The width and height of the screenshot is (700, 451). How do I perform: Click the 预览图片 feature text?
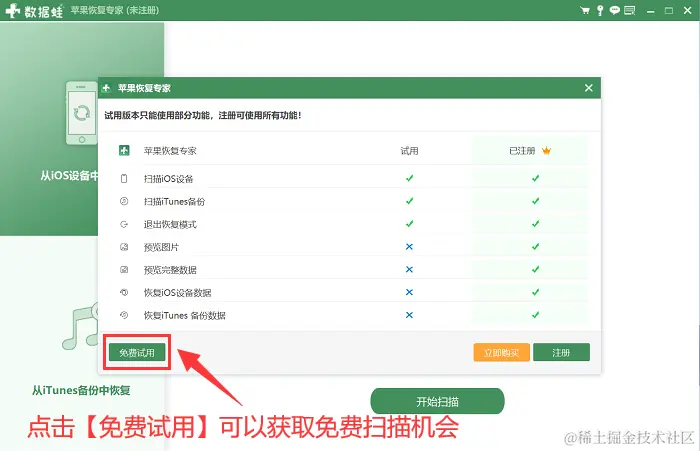pos(161,247)
